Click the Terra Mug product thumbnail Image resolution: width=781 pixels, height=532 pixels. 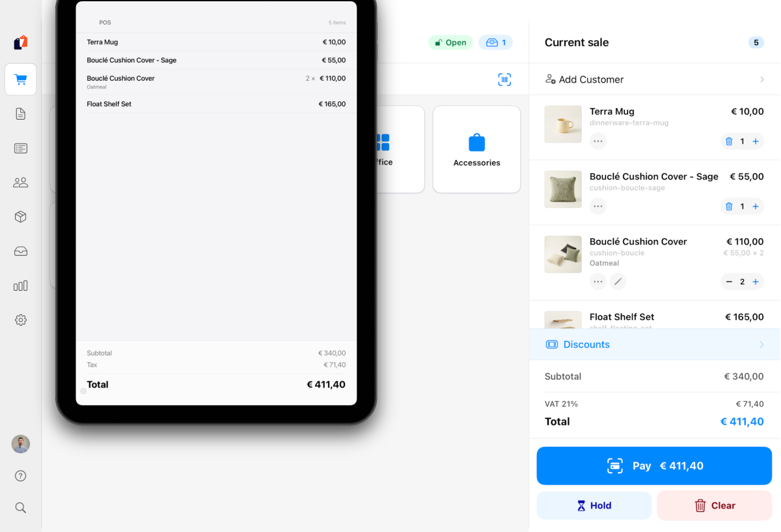pyautogui.click(x=563, y=124)
